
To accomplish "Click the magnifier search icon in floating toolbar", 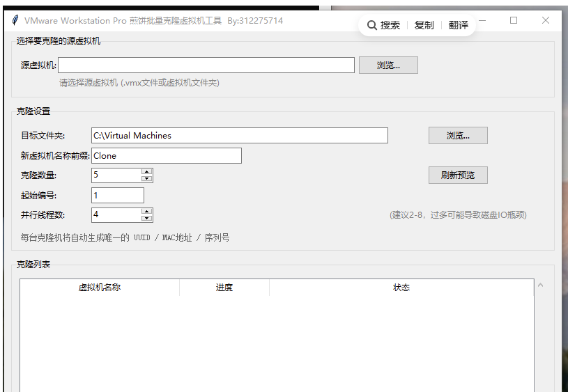I will pos(372,26).
